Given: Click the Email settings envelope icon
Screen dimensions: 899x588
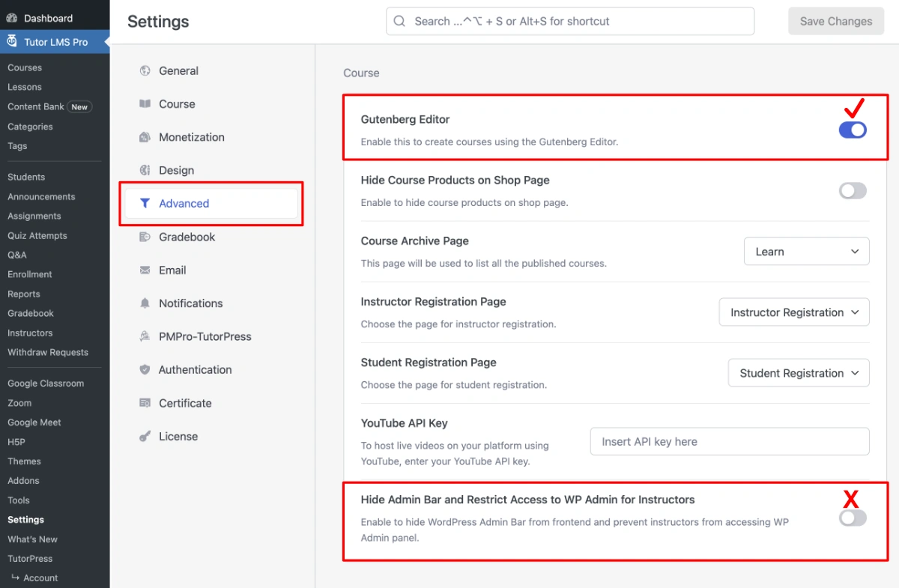Looking at the screenshot, I should 144,270.
